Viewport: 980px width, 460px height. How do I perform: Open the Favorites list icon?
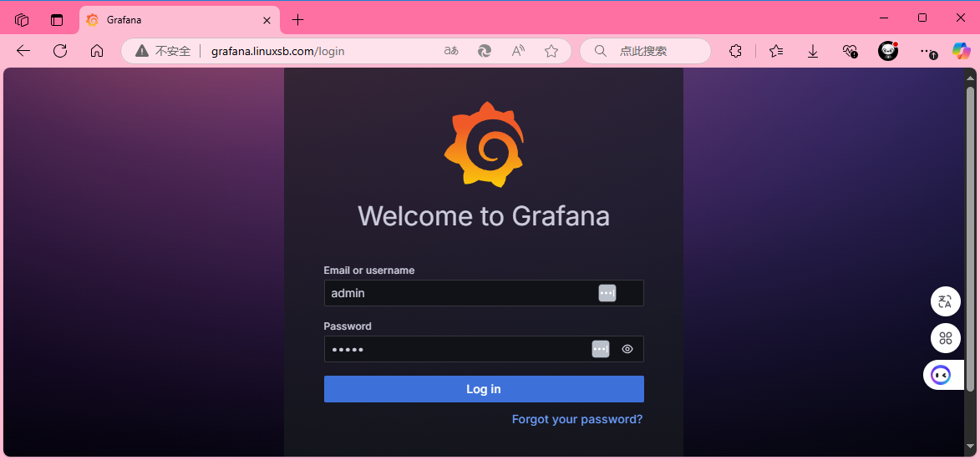point(776,51)
